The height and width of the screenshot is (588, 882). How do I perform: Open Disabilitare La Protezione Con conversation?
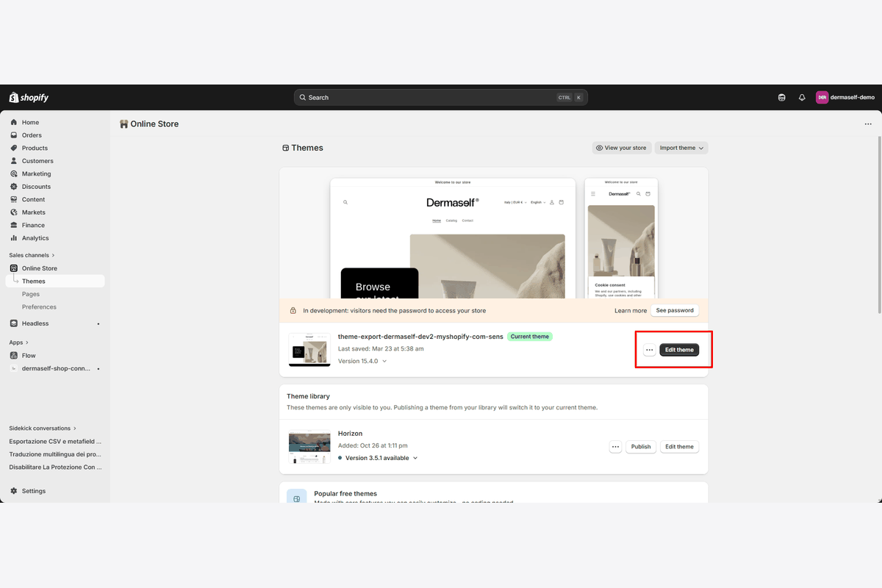pos(55,467)
